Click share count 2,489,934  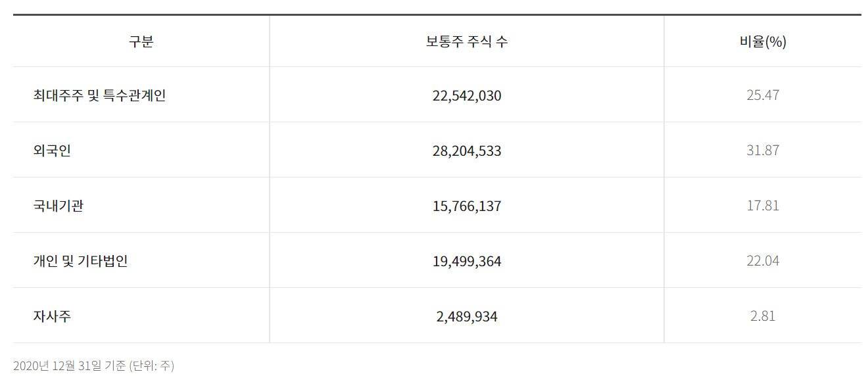[467, 317]
